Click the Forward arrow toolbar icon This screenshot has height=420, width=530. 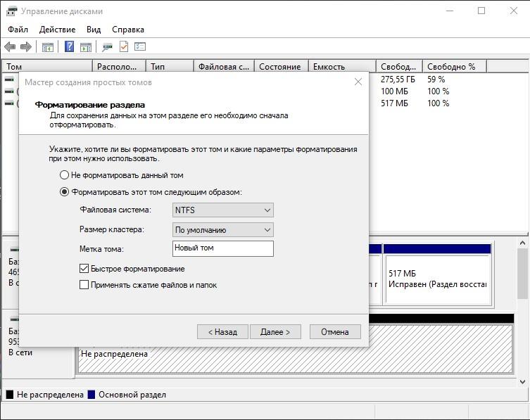26,46
